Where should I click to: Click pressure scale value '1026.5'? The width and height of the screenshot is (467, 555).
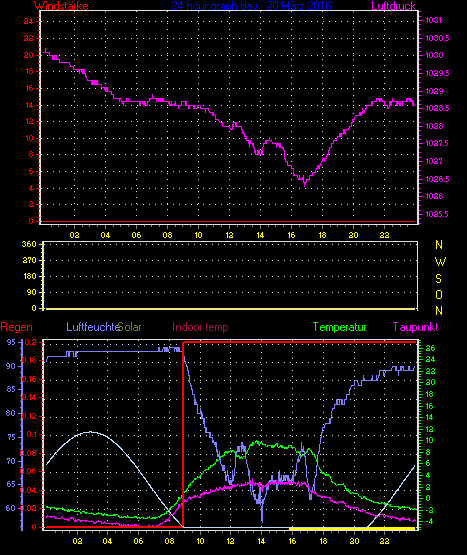click(x=437, y=179)
